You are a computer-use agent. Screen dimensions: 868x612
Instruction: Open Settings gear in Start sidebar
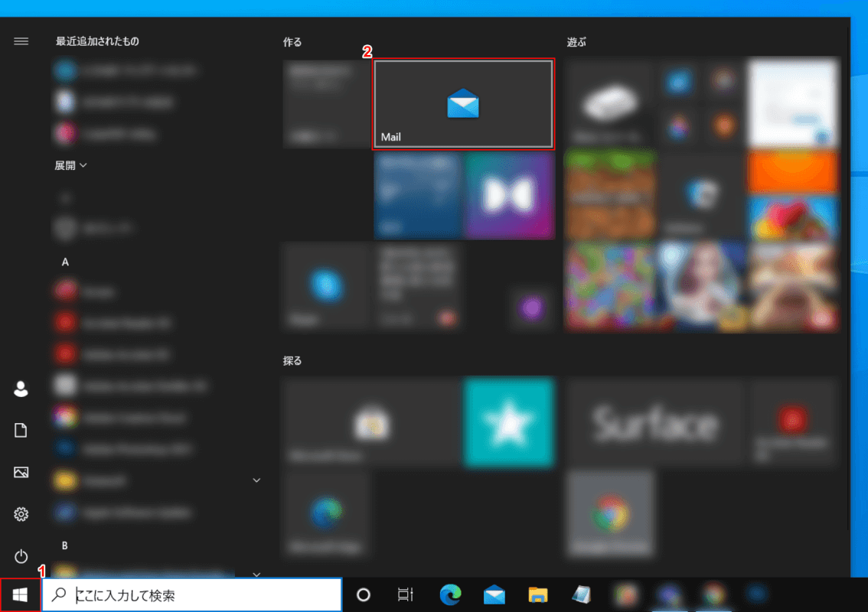(21, 514)
